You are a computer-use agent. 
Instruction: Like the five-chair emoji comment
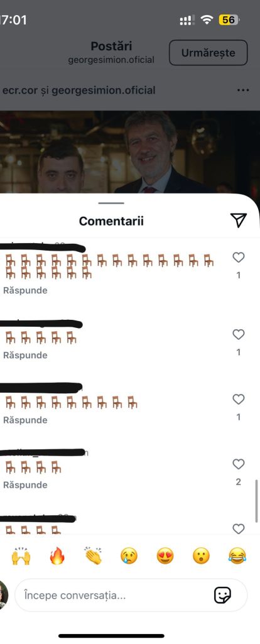point(238,335)
